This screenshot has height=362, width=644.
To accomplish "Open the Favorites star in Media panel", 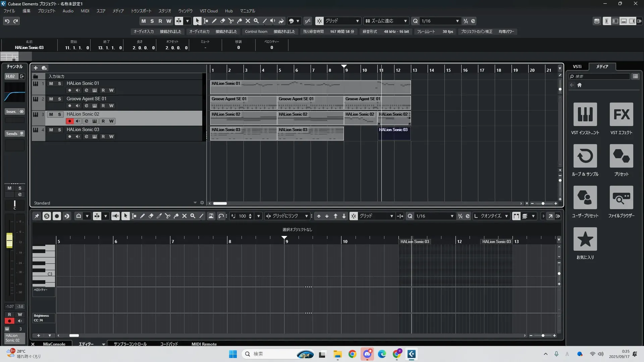I will (585, 239).
